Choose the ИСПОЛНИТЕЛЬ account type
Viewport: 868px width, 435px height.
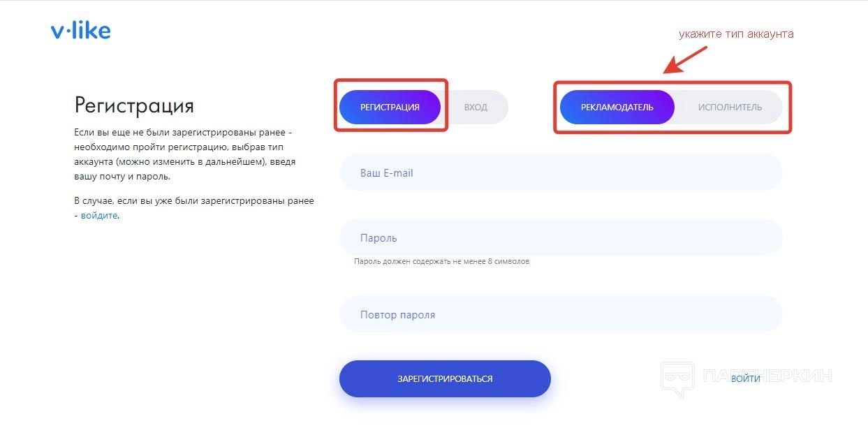[730, 108]
